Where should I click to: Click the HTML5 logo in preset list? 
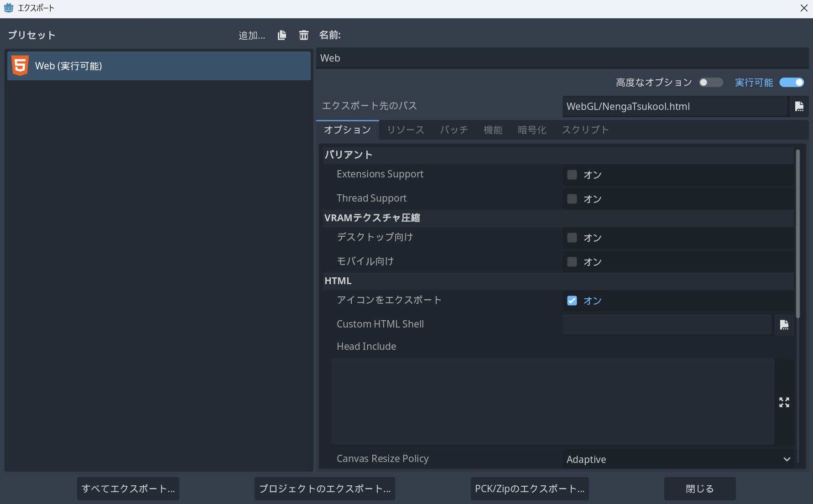[x=20, y=66]
